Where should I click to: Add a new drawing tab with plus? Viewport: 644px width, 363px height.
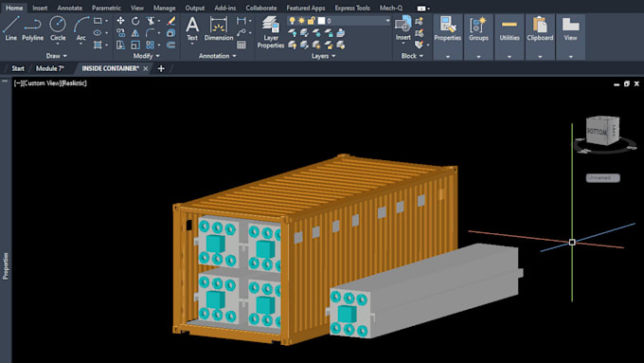point(161,68)
